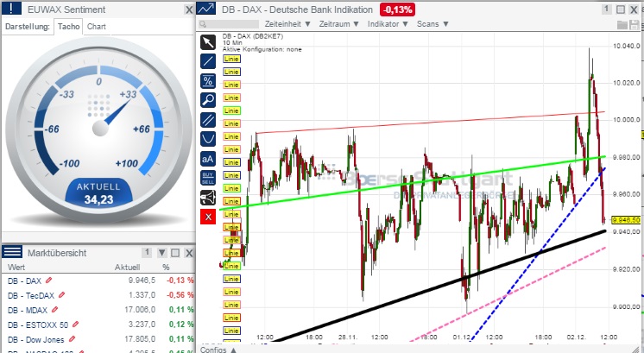Click the '1' link-group button in chart window
Viewport: 644px width, 353px height.
coord(607,9)
